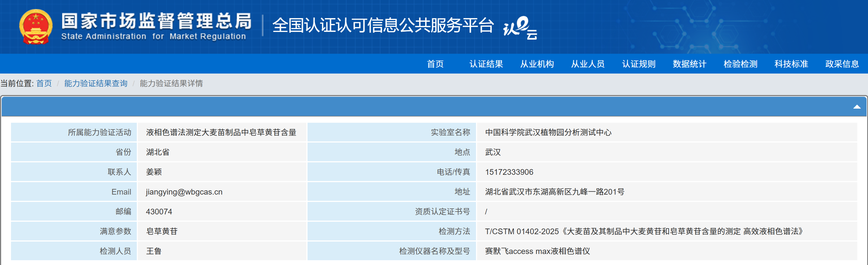Open the 认证规则 navigation item

[638, 64]
